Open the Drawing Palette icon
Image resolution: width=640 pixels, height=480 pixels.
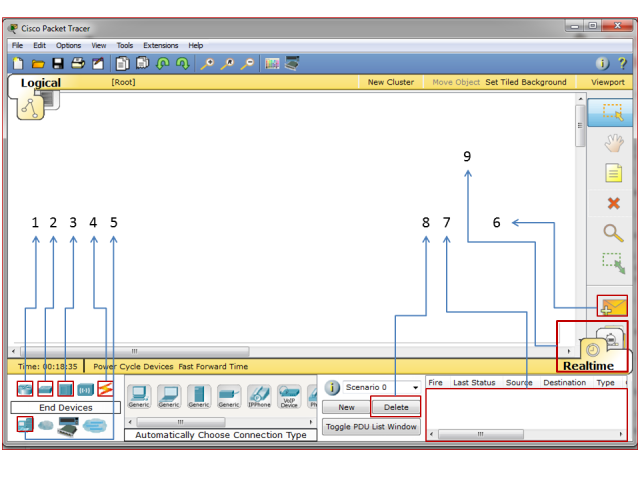tap(272, 64)
